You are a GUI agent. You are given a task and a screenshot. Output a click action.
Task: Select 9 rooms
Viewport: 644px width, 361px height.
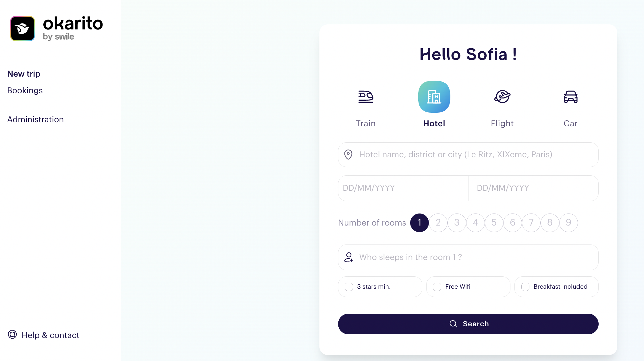coord(568,223)
